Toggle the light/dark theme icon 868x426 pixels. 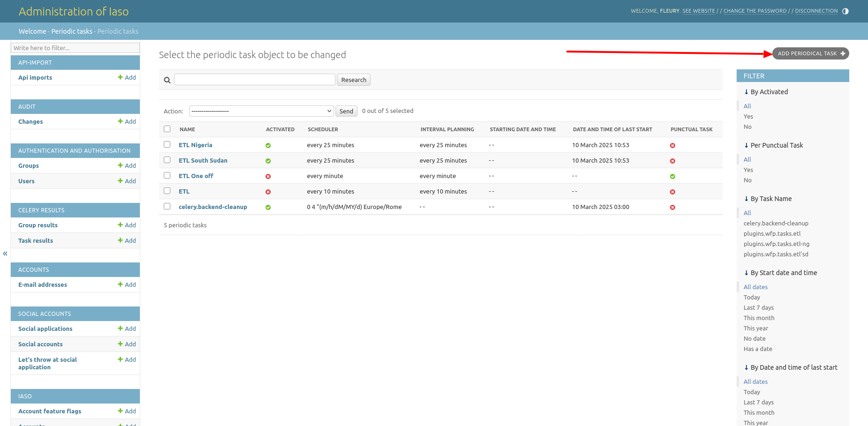(845, 11)
